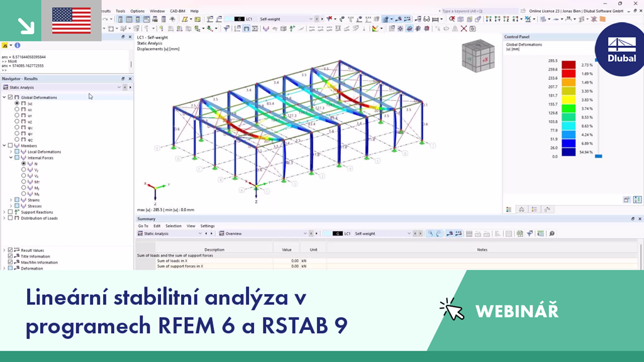This screenshot has width=644, height=362.
Task: Select the φz rotation radio button
Action: pyautogui.click(x=17, y=140)
